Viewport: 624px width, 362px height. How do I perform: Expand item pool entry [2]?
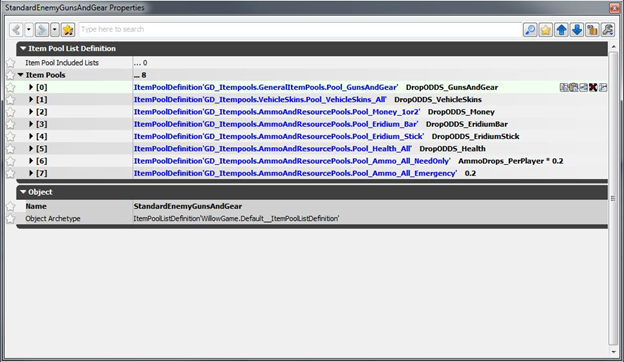click(31, 112)
